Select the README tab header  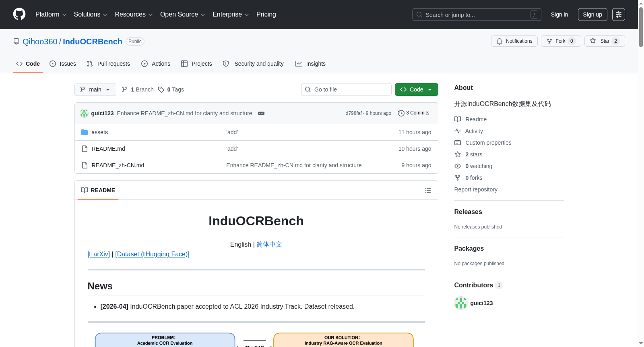coord(98,190)
